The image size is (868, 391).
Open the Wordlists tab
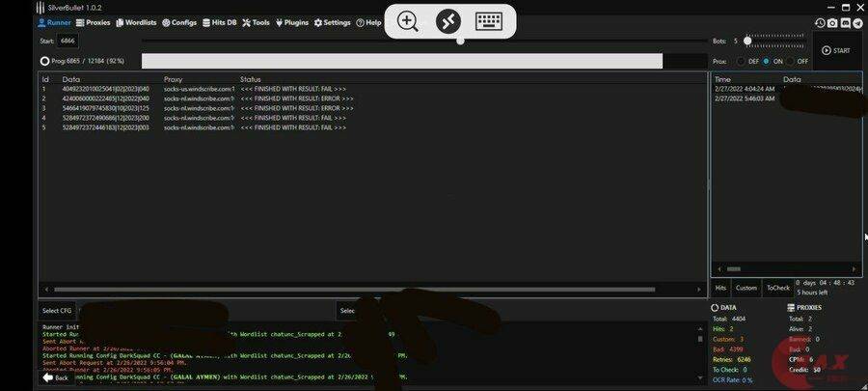pyautogui.click(x=136, y=23)
